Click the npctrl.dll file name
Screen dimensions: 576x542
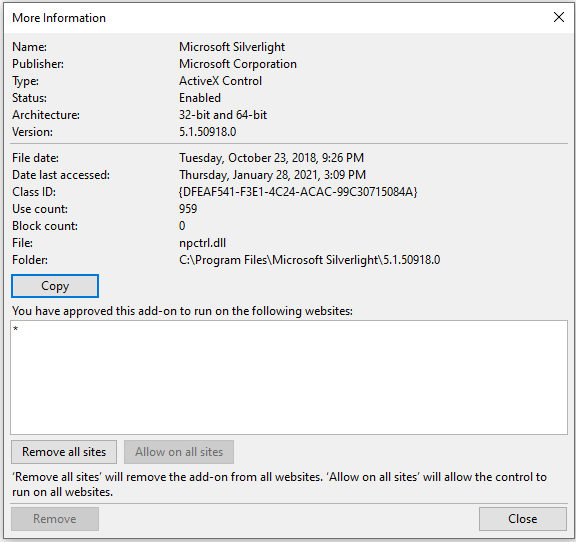pyautogui.click(x=202, y=243)
